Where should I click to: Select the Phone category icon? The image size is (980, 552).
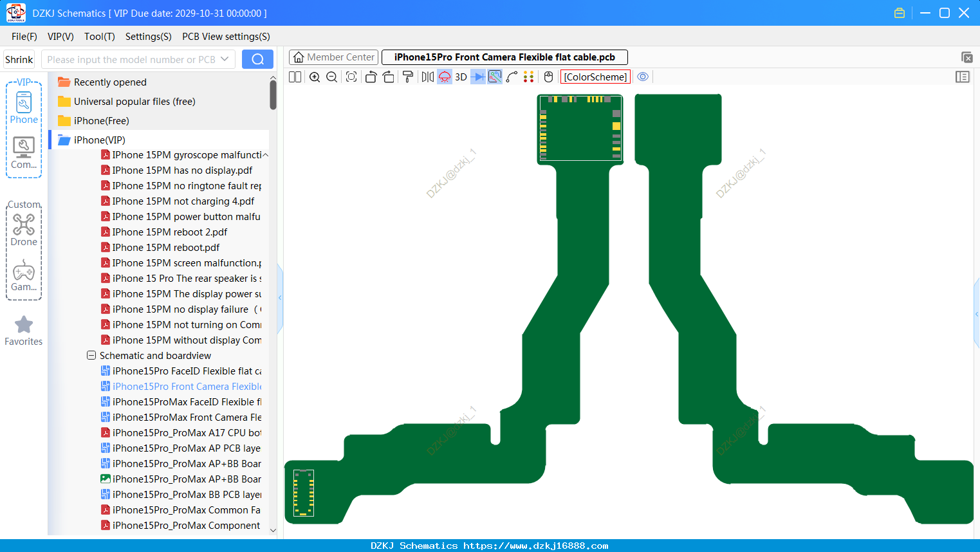[x=24, y=108]
